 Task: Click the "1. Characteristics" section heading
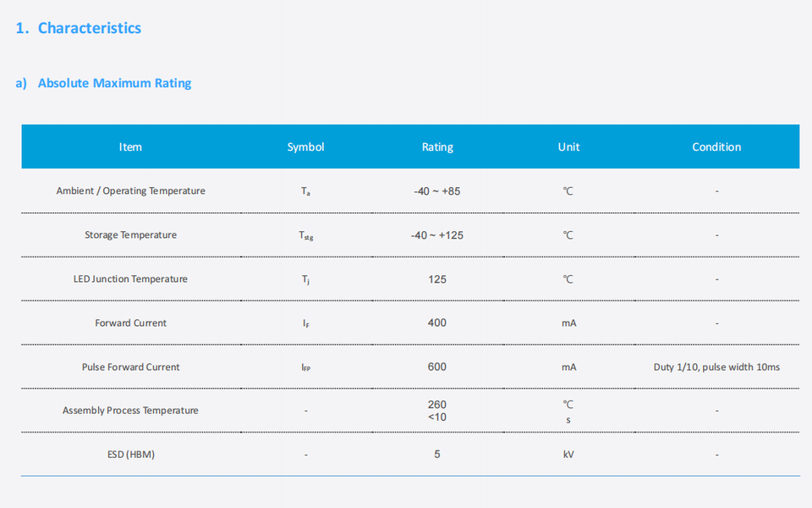pyautogui.click(x=79, y=28)
